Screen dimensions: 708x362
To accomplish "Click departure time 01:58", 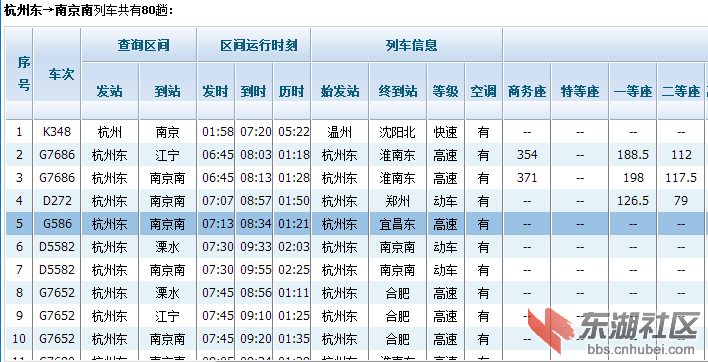I will point(218,132).
